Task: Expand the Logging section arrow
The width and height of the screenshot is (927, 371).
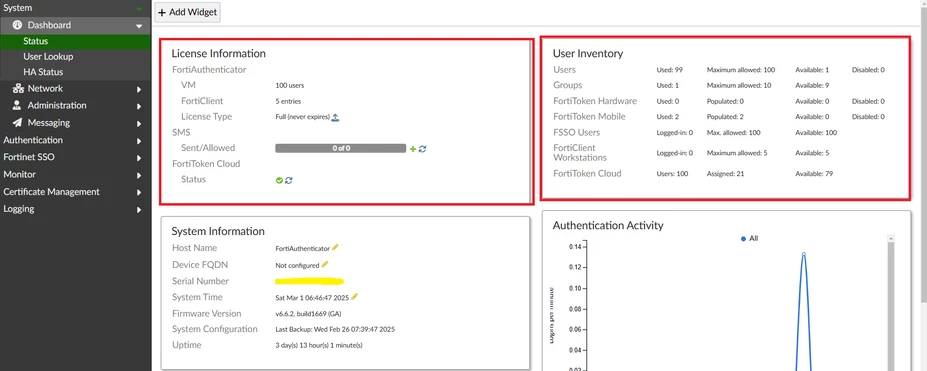Action: click(140, 210)
